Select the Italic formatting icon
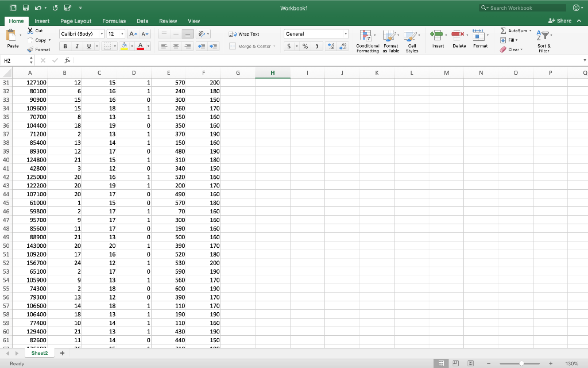588x368 pixels. click(77, 45)
